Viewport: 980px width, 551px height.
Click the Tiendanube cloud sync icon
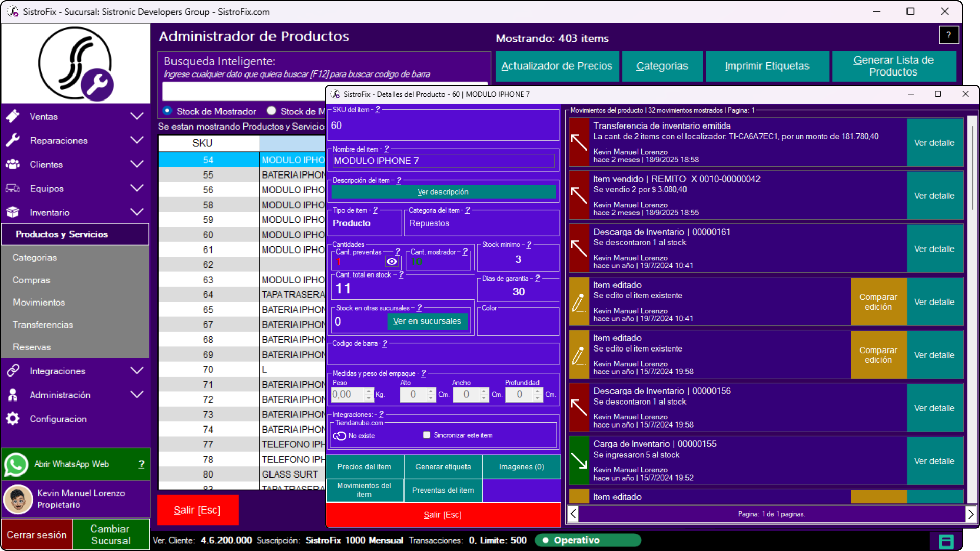click(339, 436)
